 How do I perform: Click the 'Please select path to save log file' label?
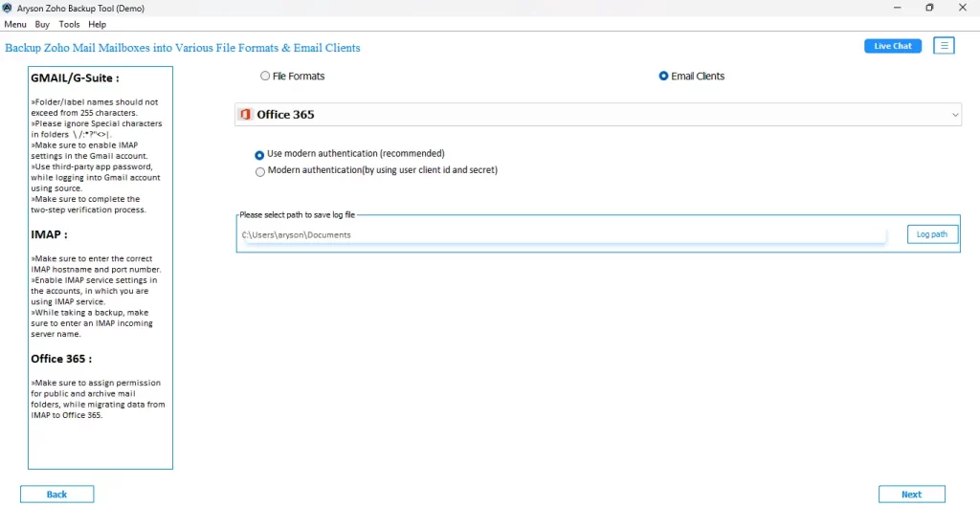pos(297,215)
